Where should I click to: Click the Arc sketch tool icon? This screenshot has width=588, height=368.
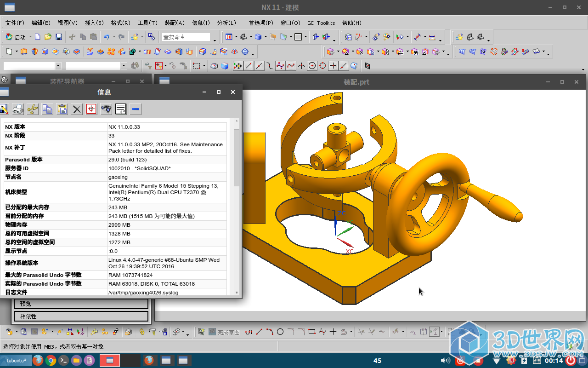270,332
